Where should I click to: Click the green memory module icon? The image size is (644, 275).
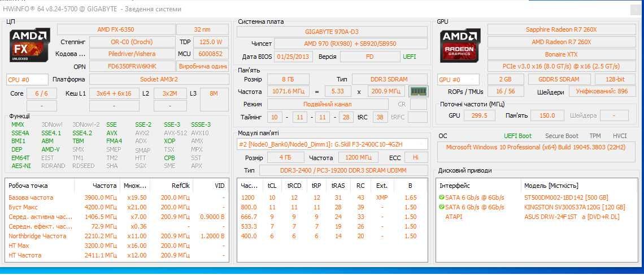pyautogui.click(x=419, y=92)
